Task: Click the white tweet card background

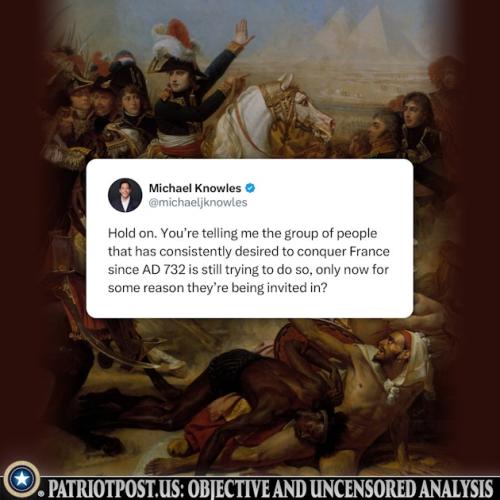Action: point(250,238)
